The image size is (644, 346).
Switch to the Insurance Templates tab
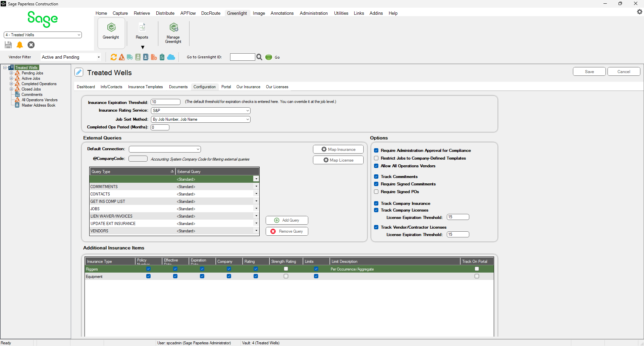tap(145, 87)
